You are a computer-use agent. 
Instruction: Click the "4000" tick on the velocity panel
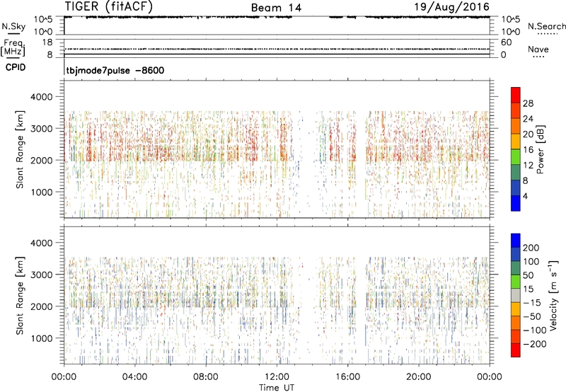pos(42,243)
